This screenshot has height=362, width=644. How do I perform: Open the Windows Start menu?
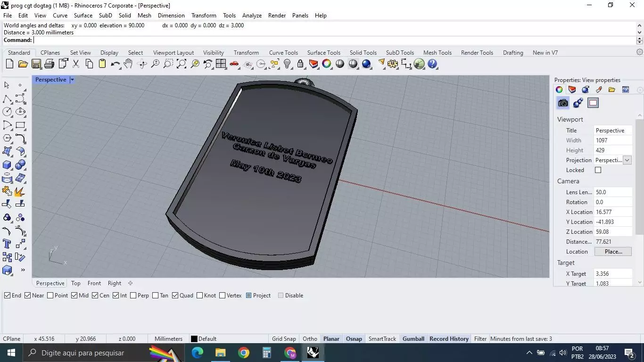[11, 353]
